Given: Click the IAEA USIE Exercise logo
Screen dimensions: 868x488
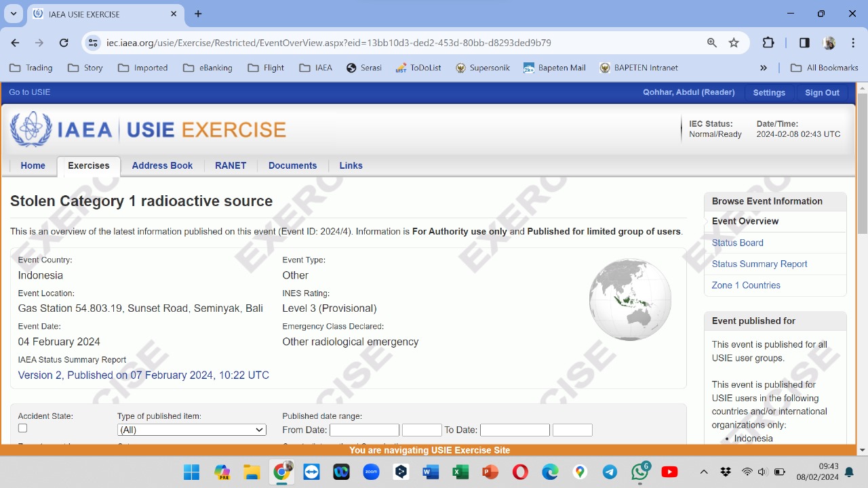Looking at the screenshot, I should 148,129.
